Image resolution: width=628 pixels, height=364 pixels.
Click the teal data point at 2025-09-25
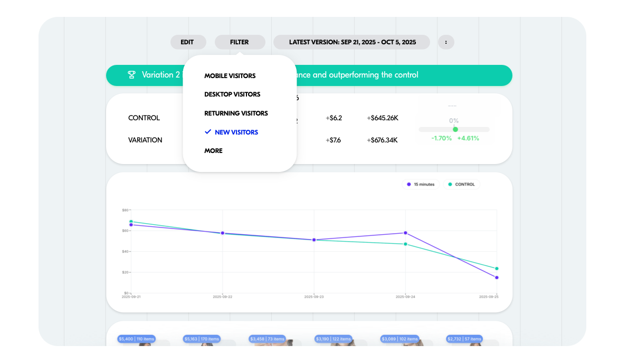click(x=497, y=269)
